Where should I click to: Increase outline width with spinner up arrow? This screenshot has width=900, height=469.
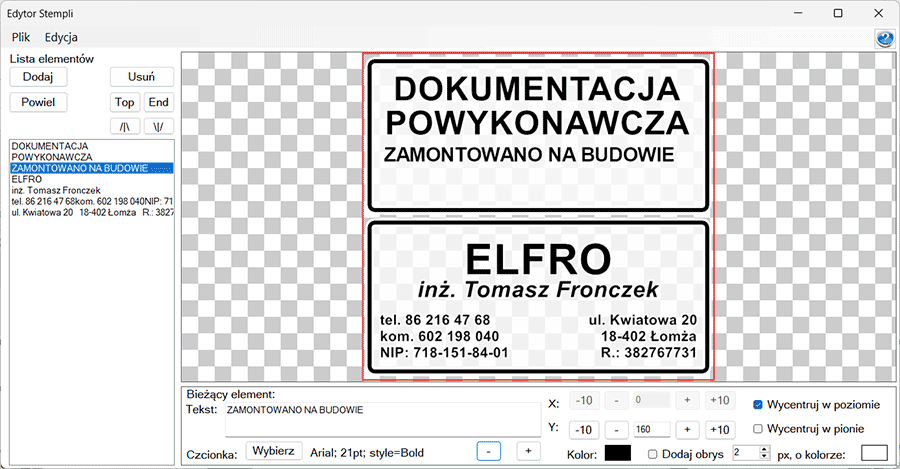point(765,449)
